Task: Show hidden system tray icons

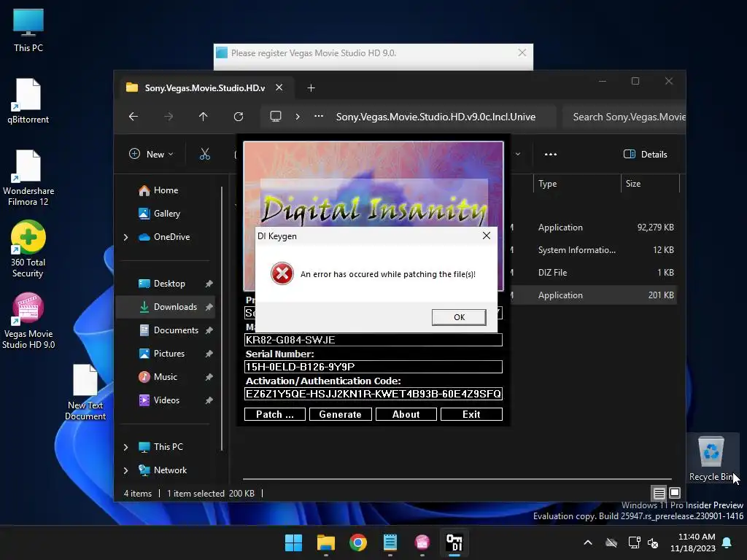Action: [x=588, y=542]
